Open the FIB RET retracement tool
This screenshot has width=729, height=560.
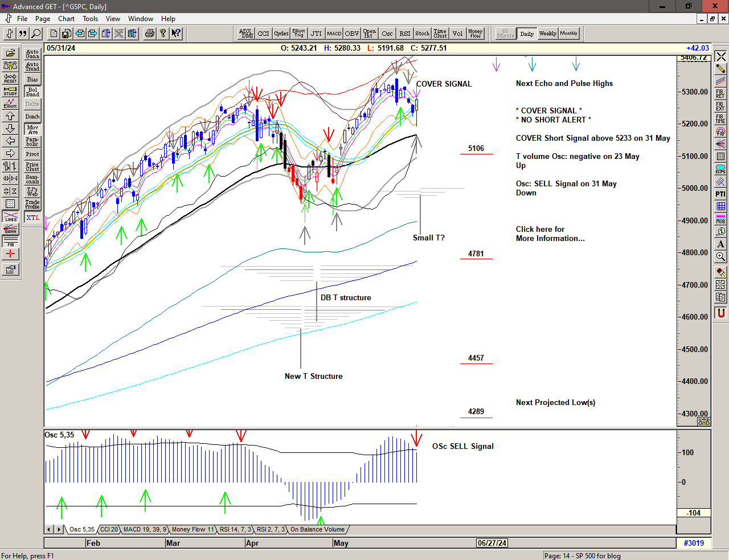(x=720, y=94)
